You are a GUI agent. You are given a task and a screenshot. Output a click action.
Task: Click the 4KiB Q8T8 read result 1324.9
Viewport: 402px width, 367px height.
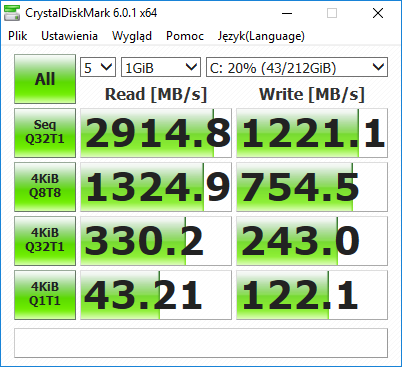[156, 187]
